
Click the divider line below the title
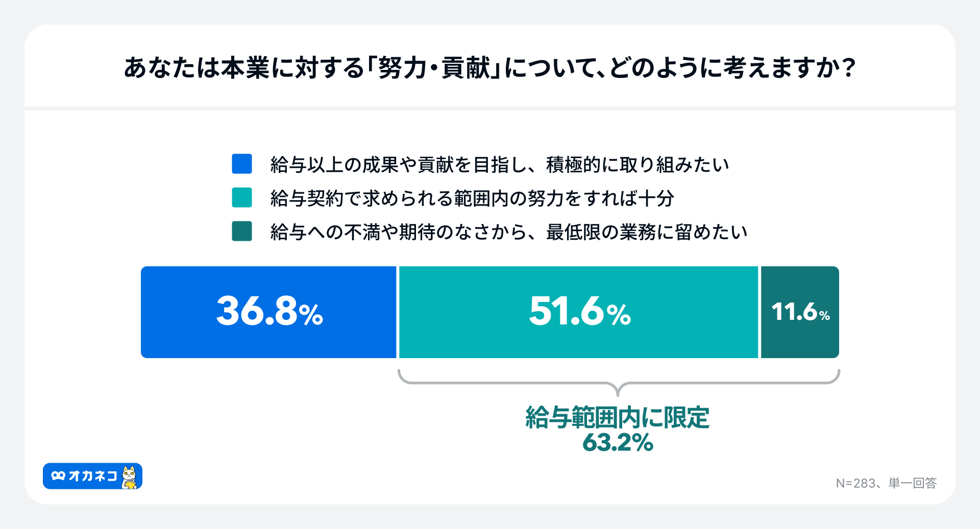[490, 108]
